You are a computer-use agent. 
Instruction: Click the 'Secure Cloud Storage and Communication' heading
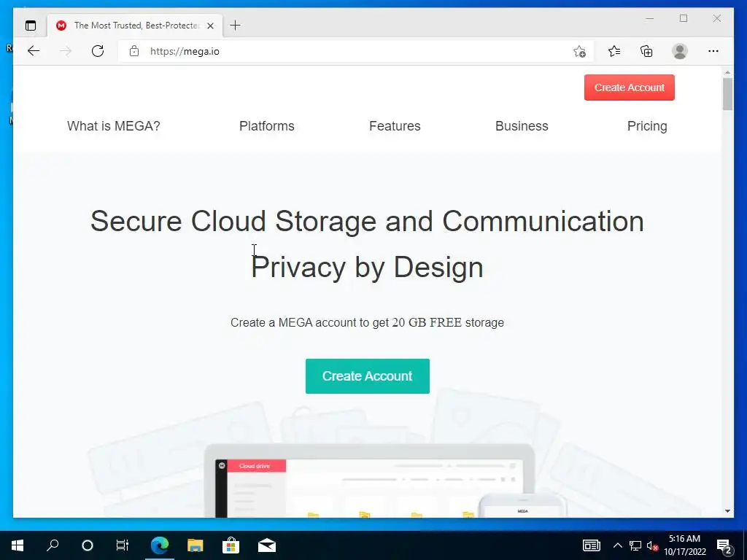(368, 222)
